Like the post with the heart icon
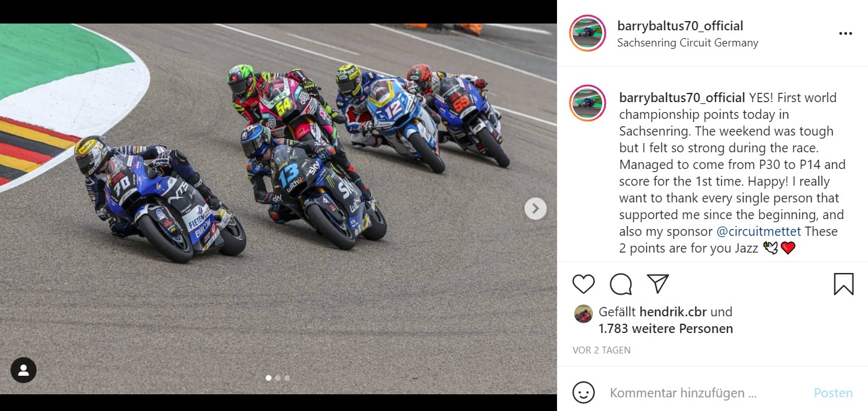868x411 pixels. [x=584, y=284]
